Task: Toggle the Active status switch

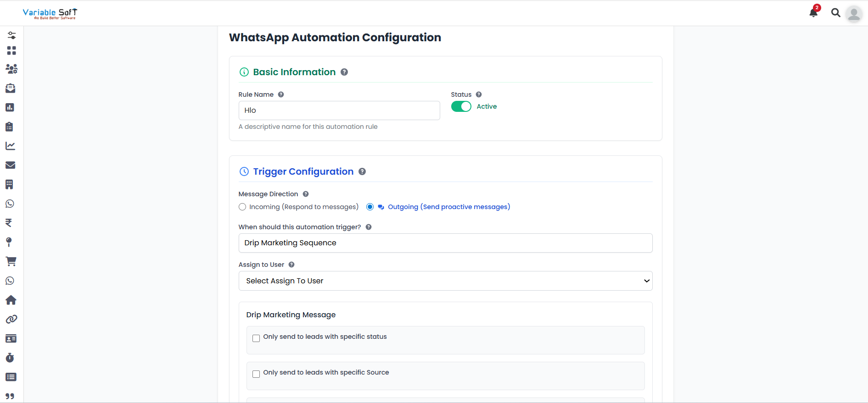Action: pos(461,106)
